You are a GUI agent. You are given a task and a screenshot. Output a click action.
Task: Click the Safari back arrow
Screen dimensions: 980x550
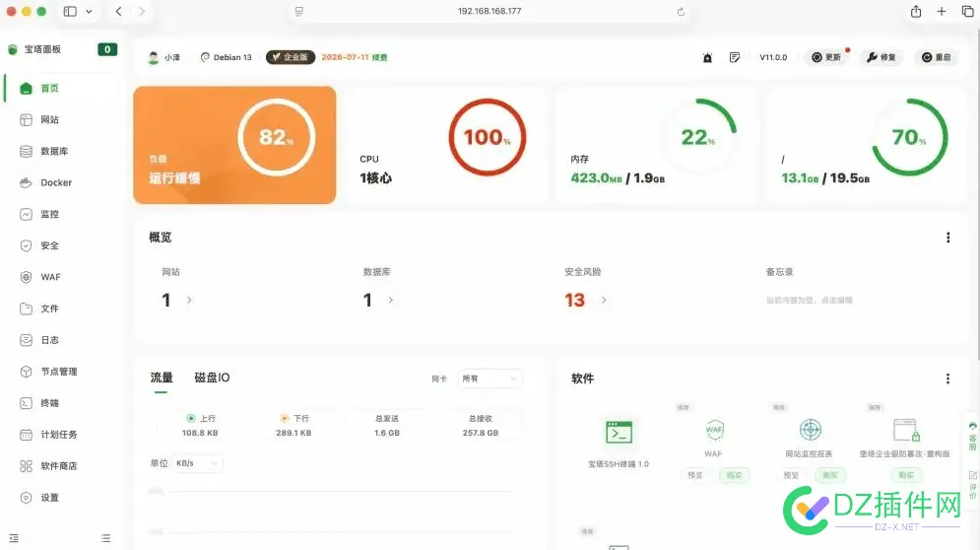click(119, 11)
